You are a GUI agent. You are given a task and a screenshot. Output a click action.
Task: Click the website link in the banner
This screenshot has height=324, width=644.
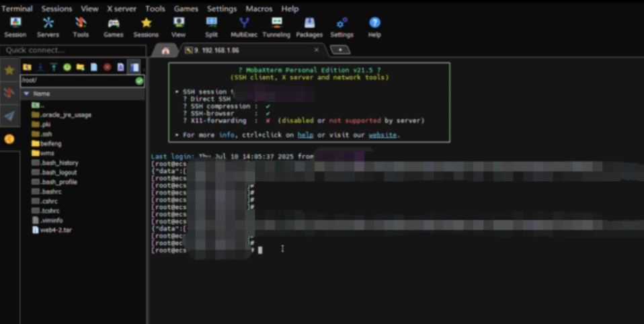[383, 134]
